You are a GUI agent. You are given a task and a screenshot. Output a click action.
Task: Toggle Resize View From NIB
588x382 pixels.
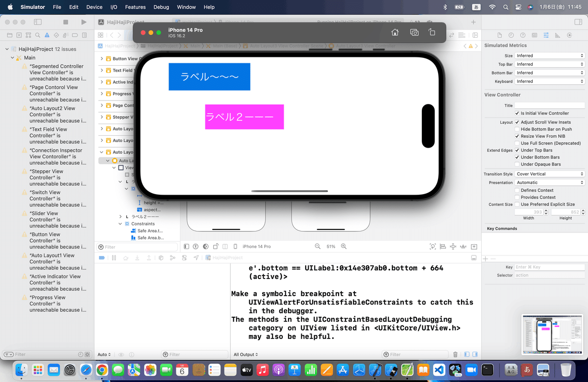click(x=517, y=136)
